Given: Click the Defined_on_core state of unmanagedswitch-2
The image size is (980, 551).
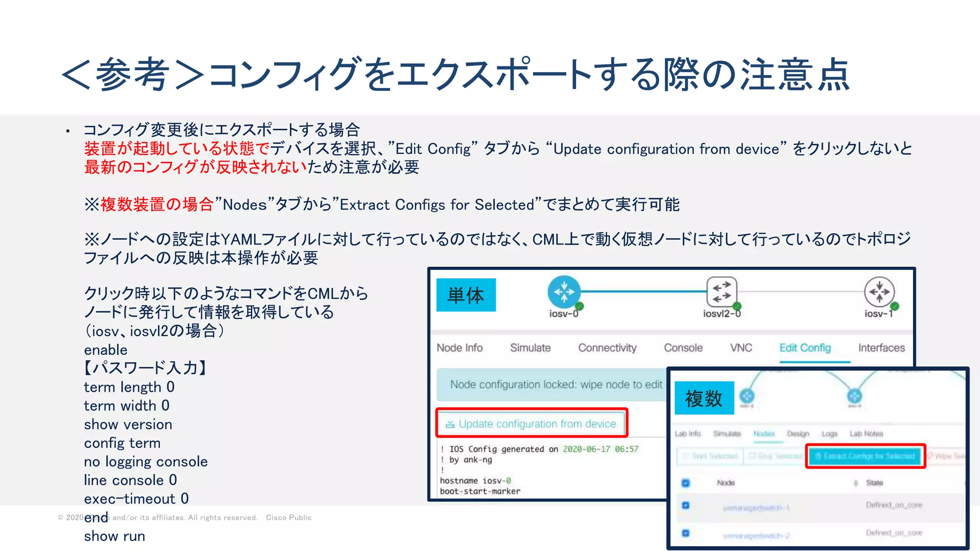Looking at the screenshot, I should click(894, 532).
